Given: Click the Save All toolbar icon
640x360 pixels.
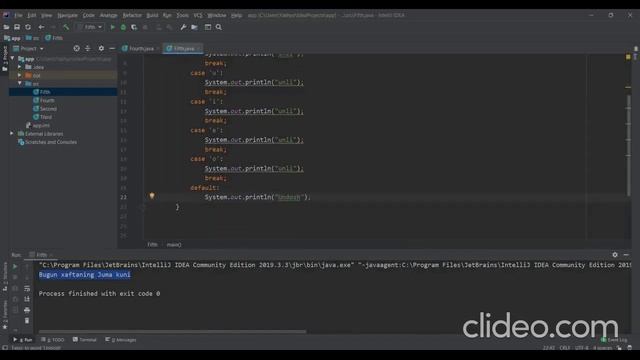Looking at the screenshot, I should point(17,27).
